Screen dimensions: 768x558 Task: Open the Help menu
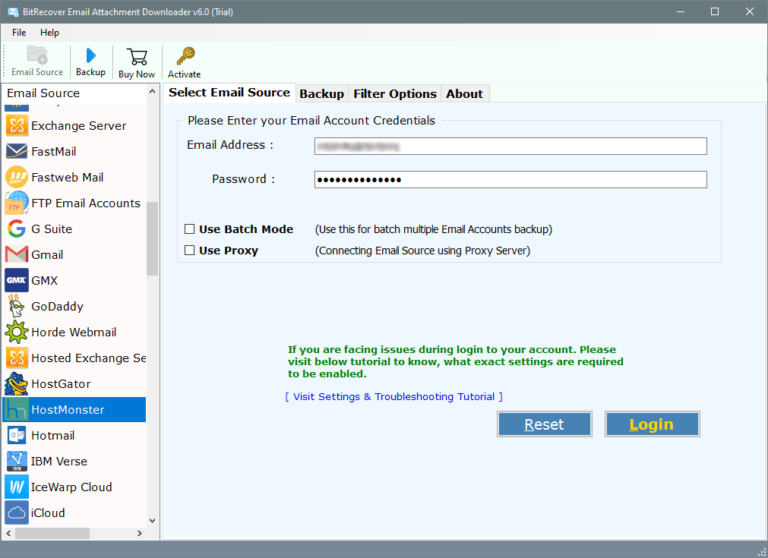(49, 32)
